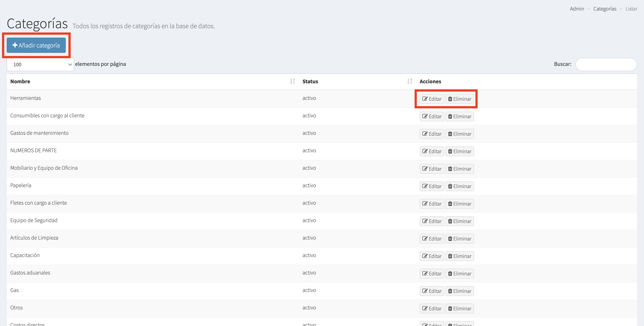Click the edit icon for Herramientas
Viewport: 644px width, 326px height.
coord(425,99)
